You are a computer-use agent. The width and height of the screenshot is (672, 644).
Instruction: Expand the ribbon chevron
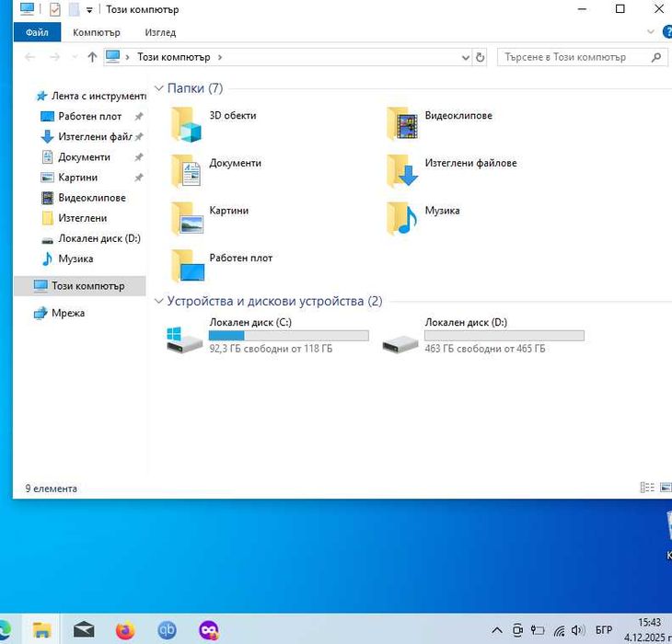(x=651, y=31)
